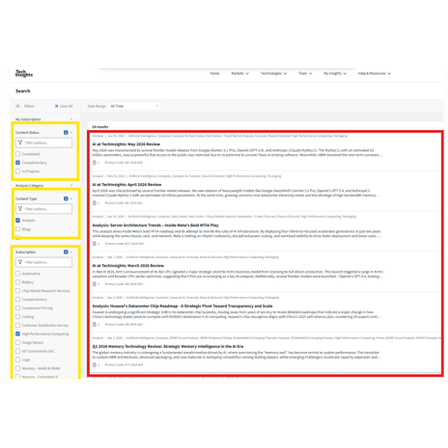Check the Cooling subscription
The width and height of the screenshot is (448, 448).
(x=18, y=317)
